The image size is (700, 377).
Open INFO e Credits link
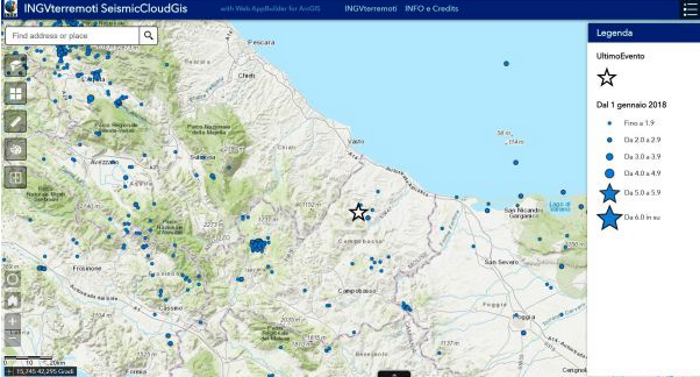431,8
